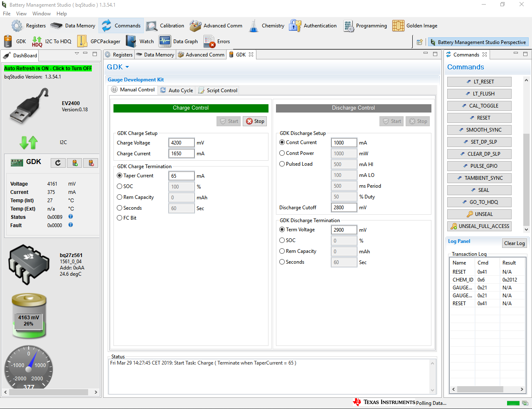Click the Taper Current value field
The width and height of the screenshot is (532, 409).
coord(182,176)
